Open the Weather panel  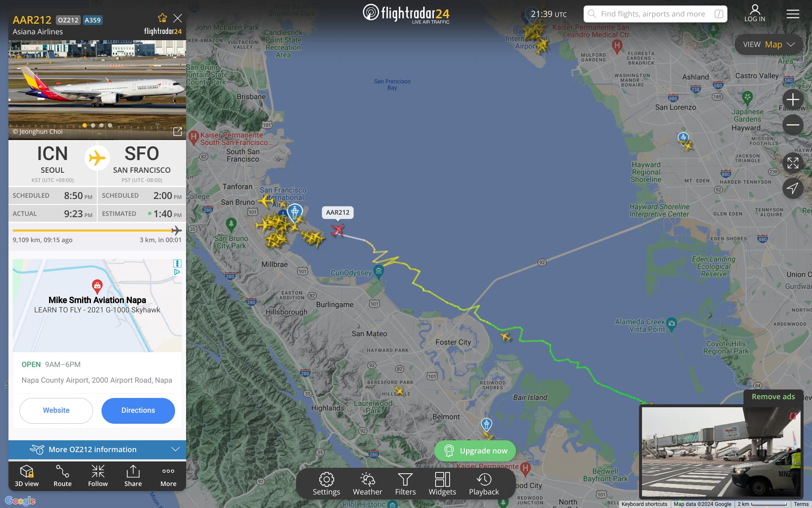(368, 484)
